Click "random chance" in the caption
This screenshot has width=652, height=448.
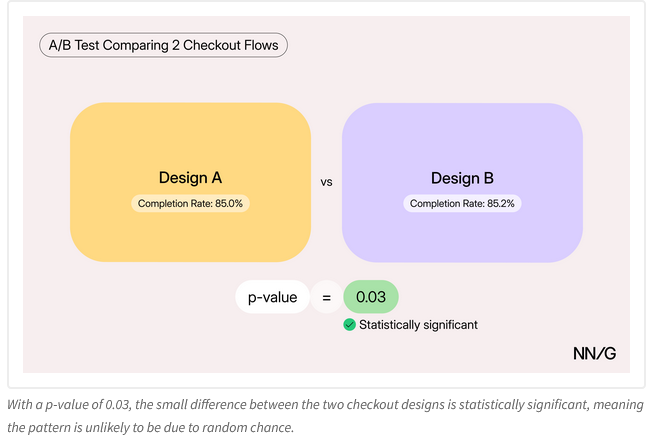[x=251, y=429]
